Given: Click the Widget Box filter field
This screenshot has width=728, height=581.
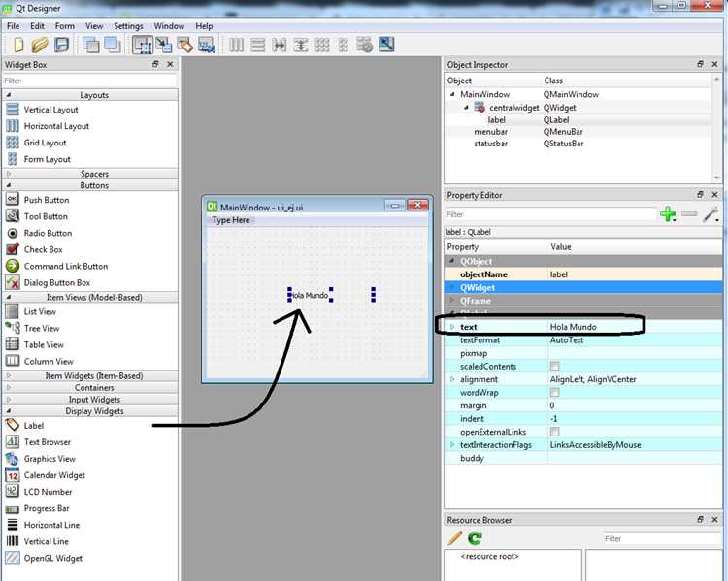Looking at the screenshot, I should tap(90, 81).
